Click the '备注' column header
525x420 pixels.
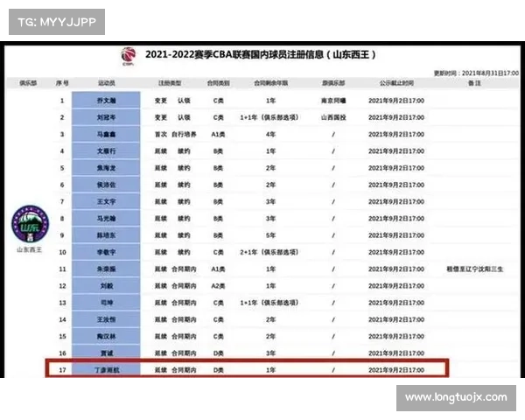(x=474, y=83)
